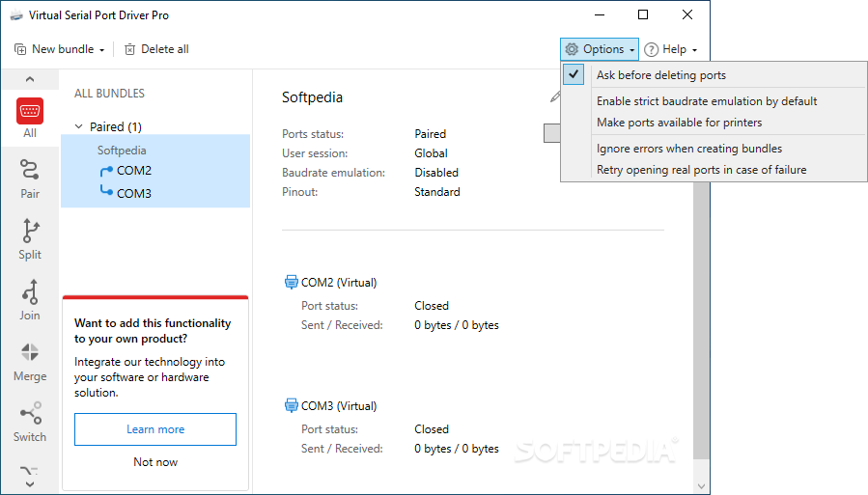Image resolution: width=868 pixels, height=495 pixels.
Task: Click the Delete all trash icon
Action: pos(129,49)
